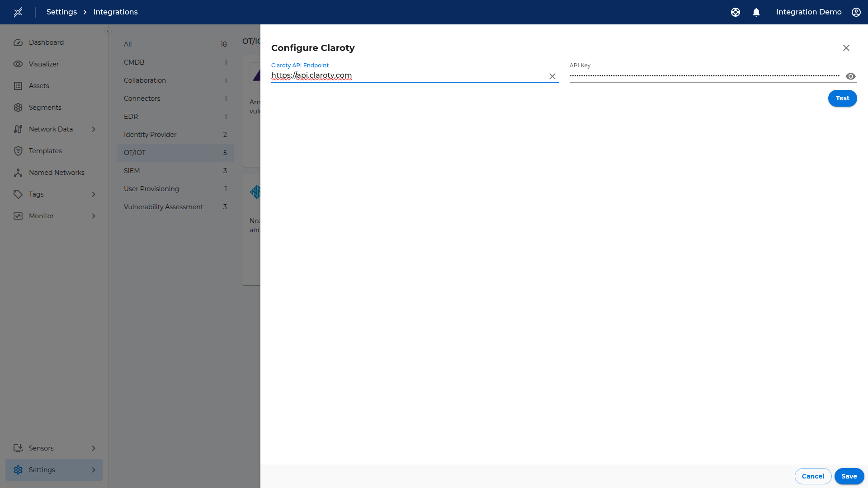Open notifications bell icon
This screenshot has height=488, width=868.
click(756, 12)
